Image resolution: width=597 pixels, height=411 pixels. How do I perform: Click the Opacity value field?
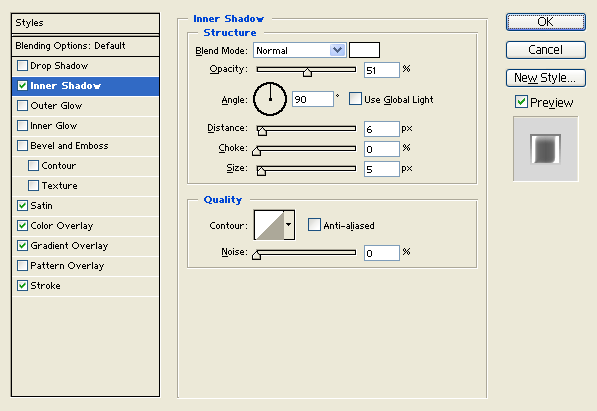point(382,70)
